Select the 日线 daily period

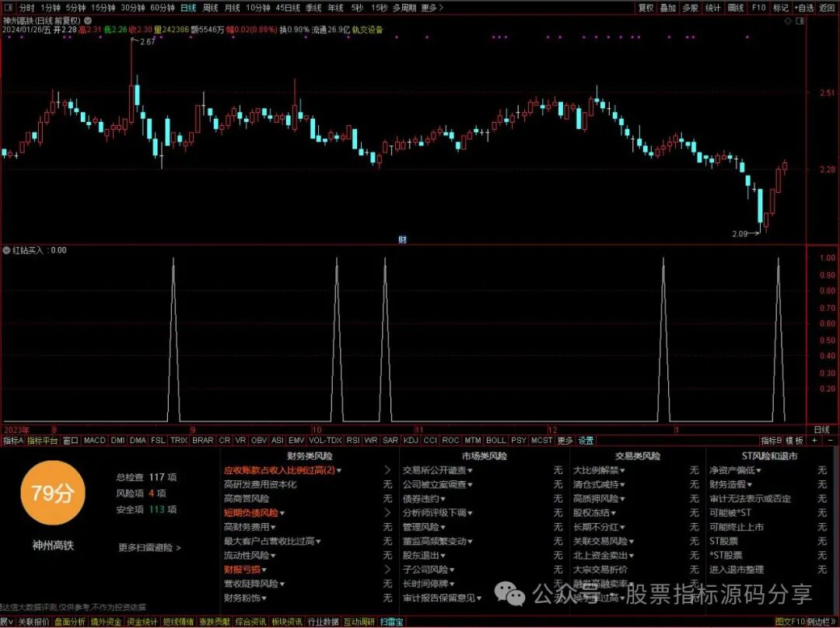click(x=188, y=8)
